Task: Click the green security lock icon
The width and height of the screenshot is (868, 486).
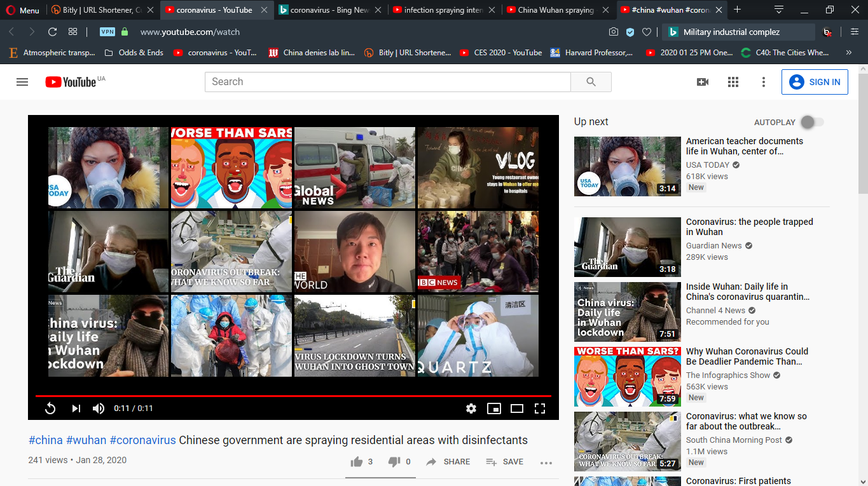Action: point(125,32)
